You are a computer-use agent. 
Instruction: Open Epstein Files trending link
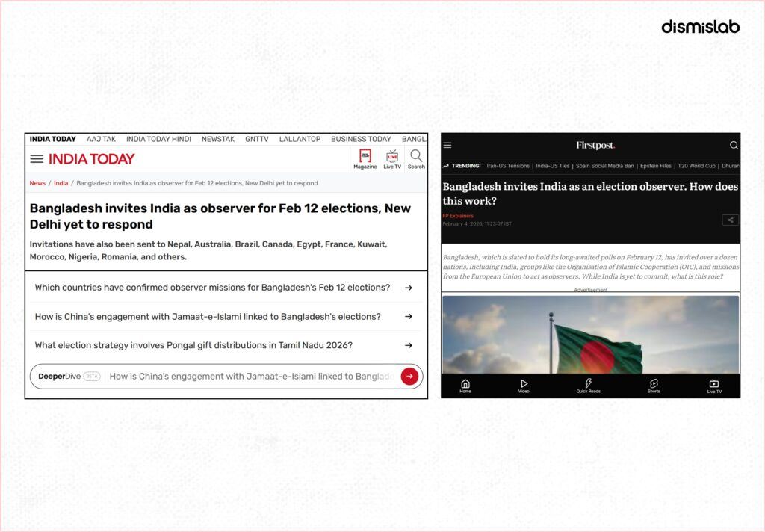point(656,166)
